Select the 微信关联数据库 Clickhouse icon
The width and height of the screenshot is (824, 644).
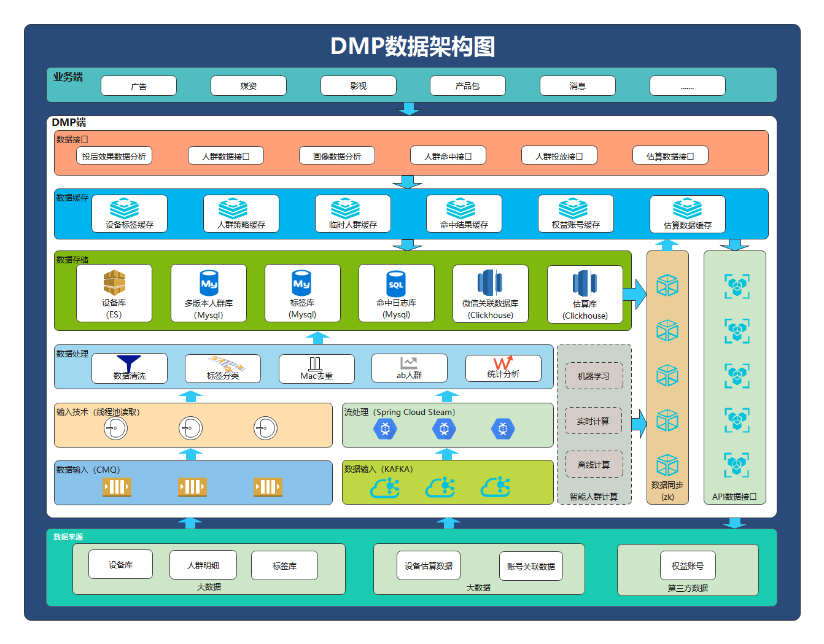490,282
